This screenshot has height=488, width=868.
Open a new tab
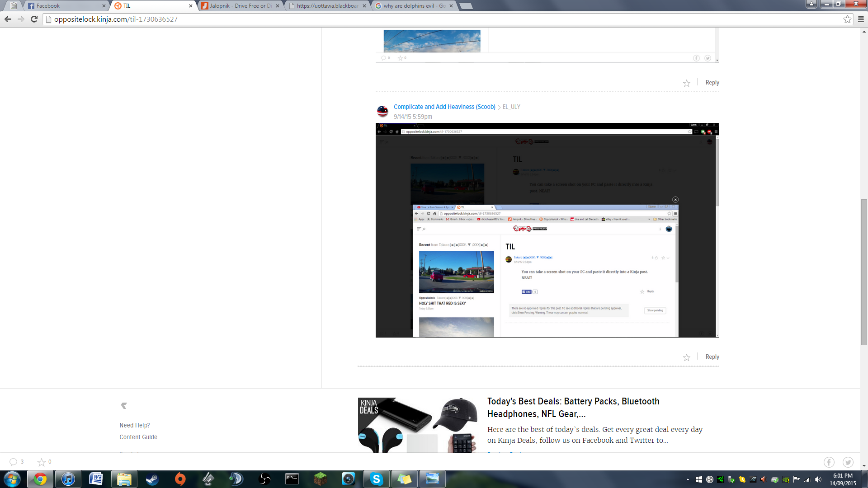466,6
